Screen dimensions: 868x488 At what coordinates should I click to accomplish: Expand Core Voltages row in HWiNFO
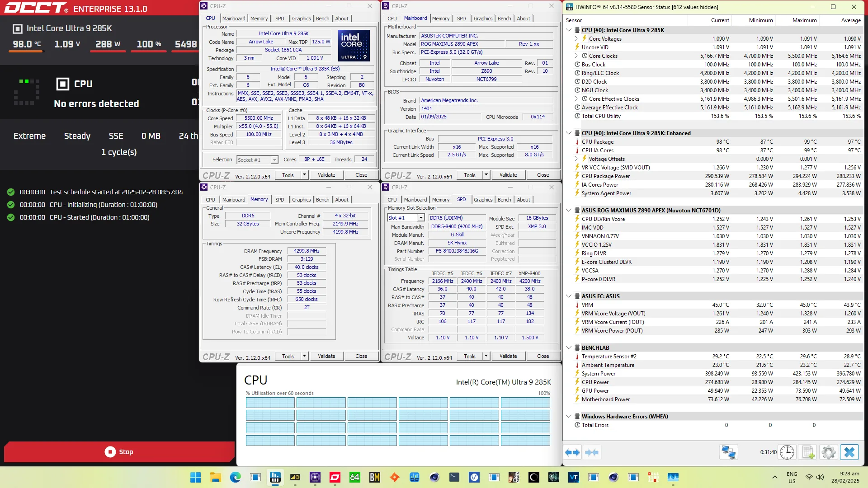pyautogui.click(x=576, y=39)
